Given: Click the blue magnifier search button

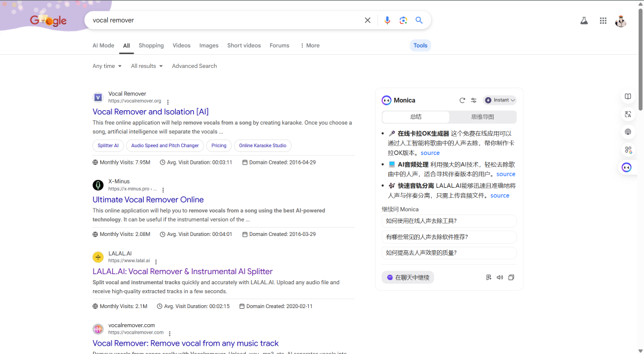Looking at the screenshot, I should pos(419,20).
